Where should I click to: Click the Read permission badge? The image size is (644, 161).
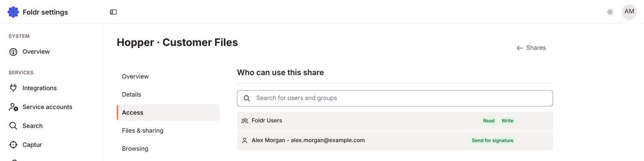point(489,121)
